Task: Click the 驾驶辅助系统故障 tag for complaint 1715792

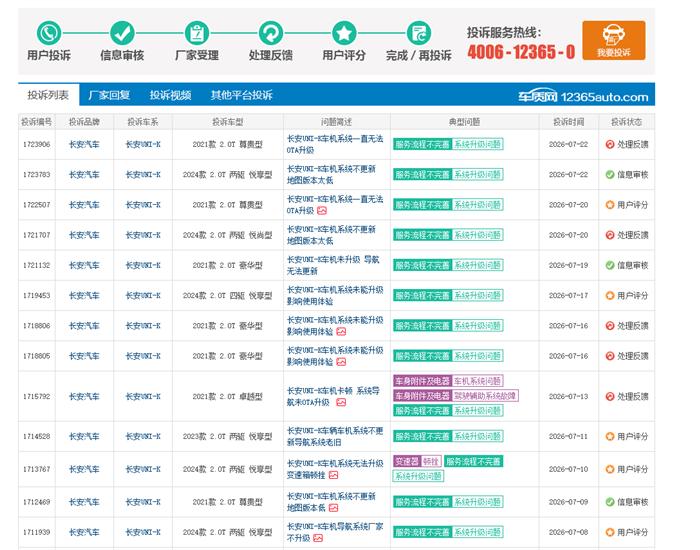Action: [485, 396]
